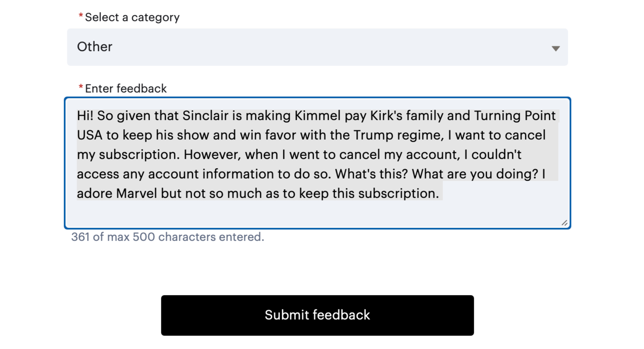This screenshot has width=644, height=349.
Task: Click the category dropdown arrow icon
Action: pyautogui.click(x=555, y=49)
